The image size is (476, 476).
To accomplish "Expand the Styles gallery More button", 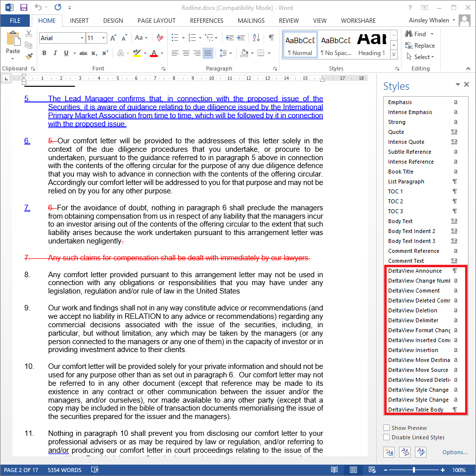I will click(x=394, y=55).
